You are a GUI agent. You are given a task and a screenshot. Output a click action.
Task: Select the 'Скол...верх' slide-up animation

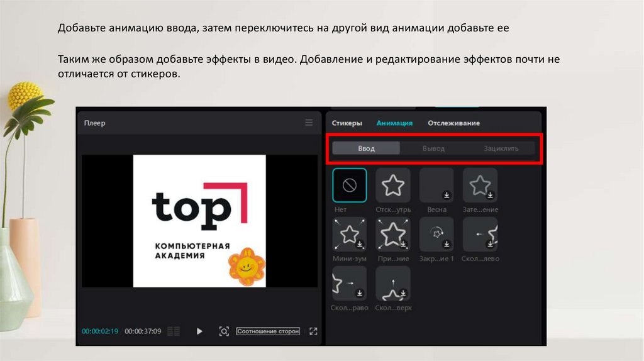click(393, 284)
